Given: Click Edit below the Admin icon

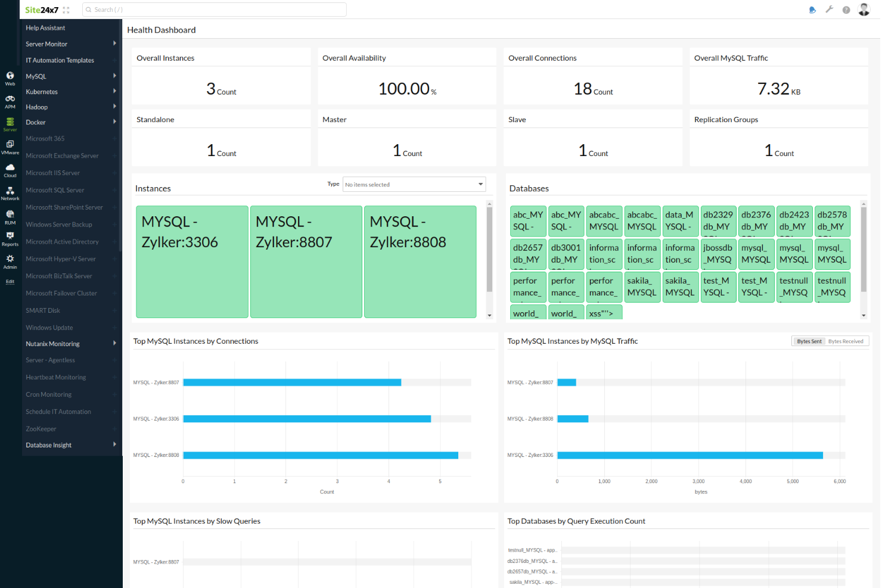Looking at the screenshot, I should click(10, 281).
